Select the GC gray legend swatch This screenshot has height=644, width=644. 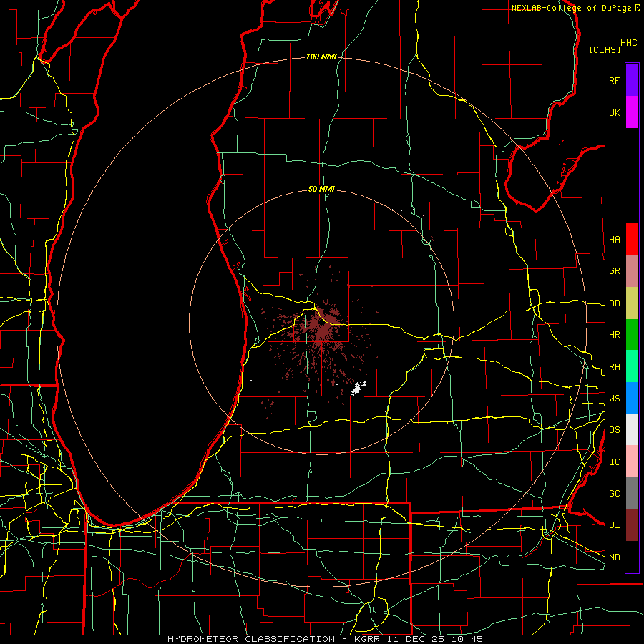632,493
